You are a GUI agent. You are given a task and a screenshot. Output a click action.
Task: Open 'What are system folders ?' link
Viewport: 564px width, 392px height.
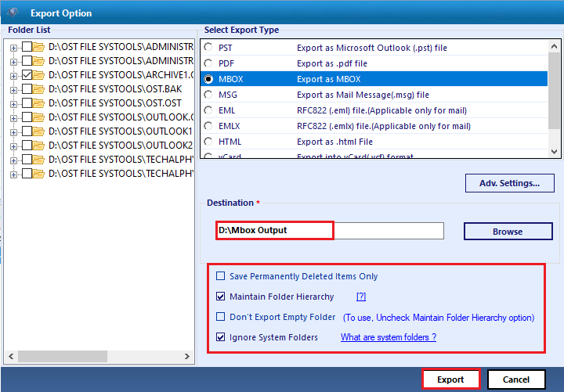(x=389, y=337)
